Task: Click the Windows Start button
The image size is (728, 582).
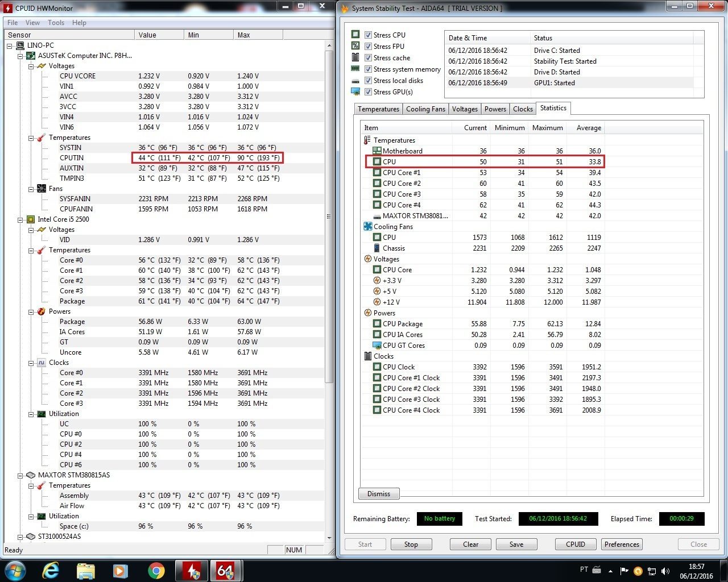Action: 14,570
